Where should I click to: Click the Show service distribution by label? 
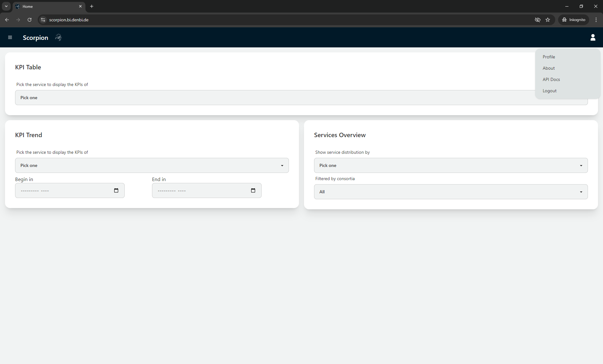342,152
